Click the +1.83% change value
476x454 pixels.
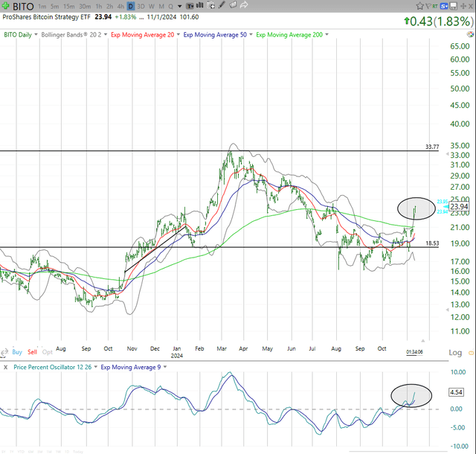point(126,17)
